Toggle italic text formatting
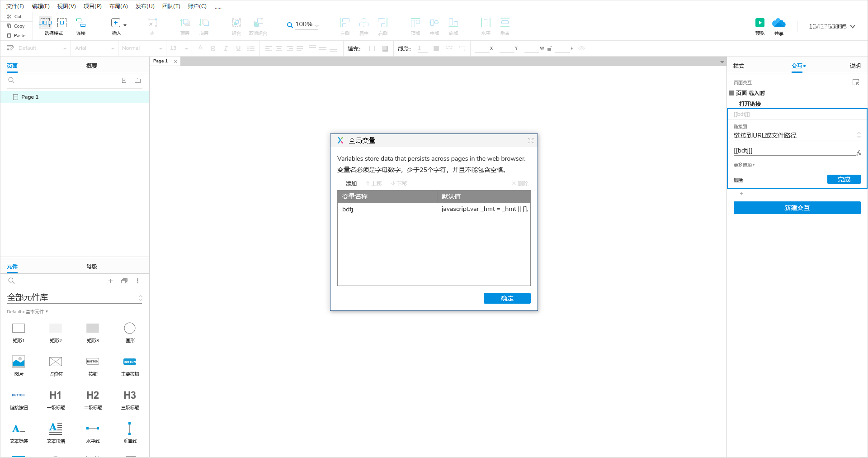Screen dimensions: 868x458 225,48
